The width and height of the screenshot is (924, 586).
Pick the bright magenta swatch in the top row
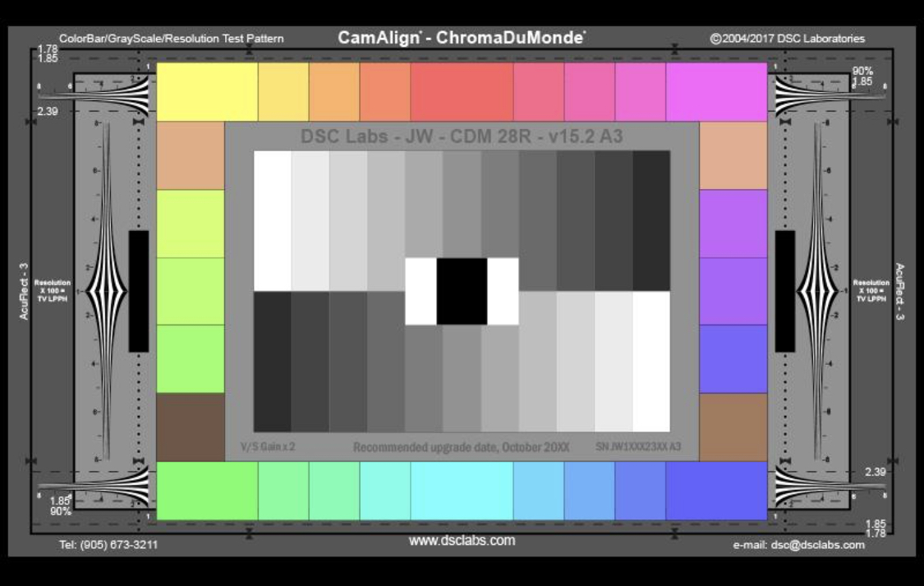[x=716, y=92]
